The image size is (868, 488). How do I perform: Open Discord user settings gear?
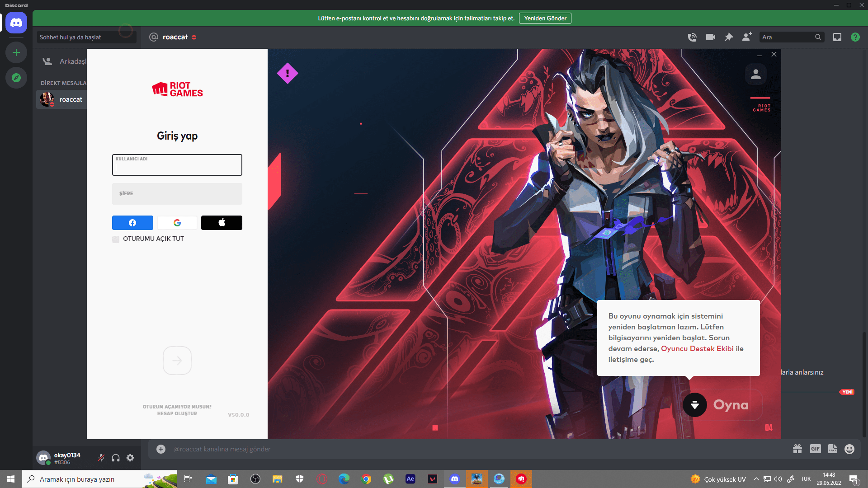(130, 458)
